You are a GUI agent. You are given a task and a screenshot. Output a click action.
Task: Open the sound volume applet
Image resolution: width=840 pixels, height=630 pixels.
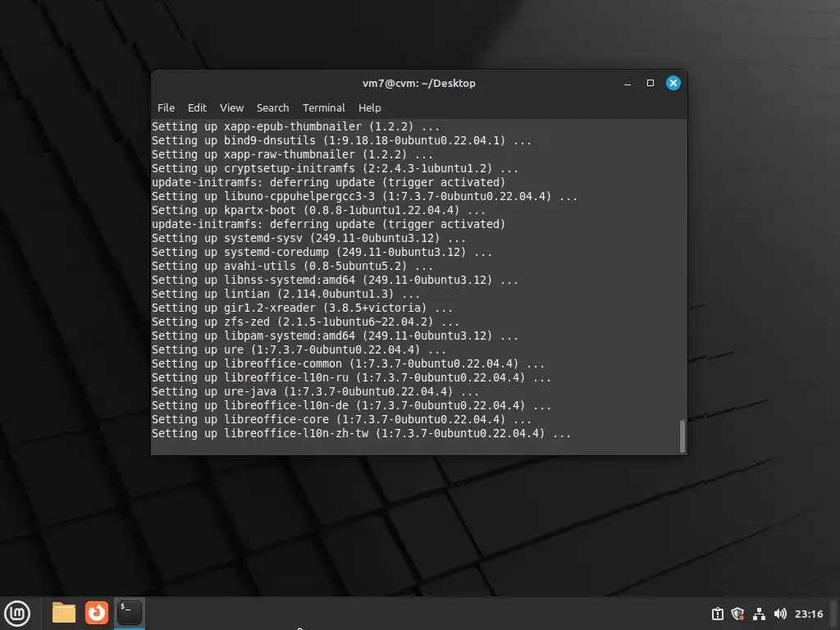780,614
